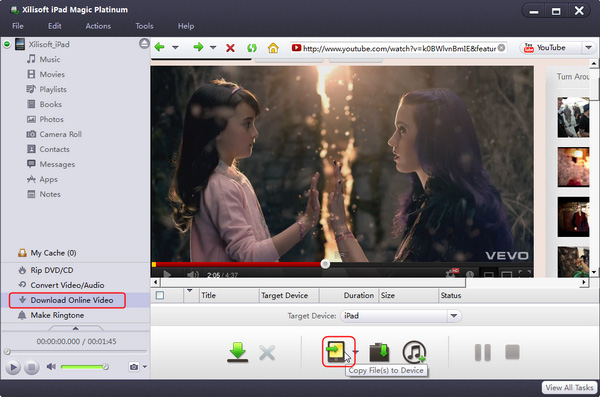Stop the preview player
The image size is (600, 397).
click(x=32, y=367)
